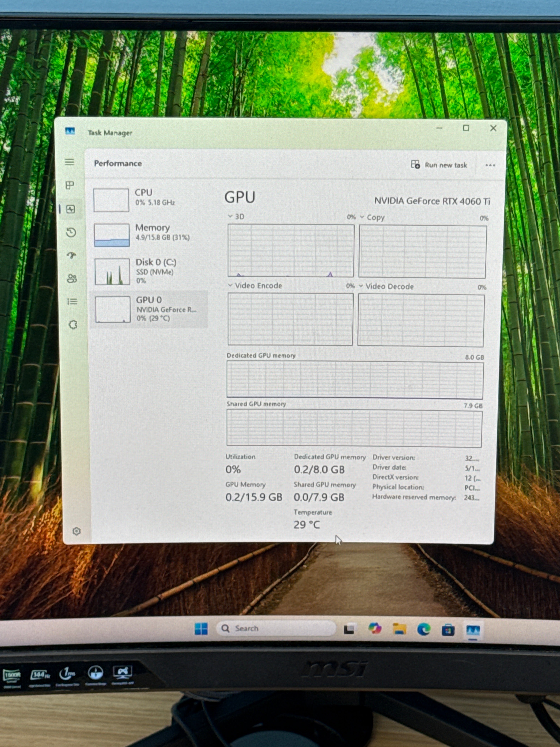Click the Task Manager taskbar icon
Screen dimensions: 560x747
(x=473, y=630)
